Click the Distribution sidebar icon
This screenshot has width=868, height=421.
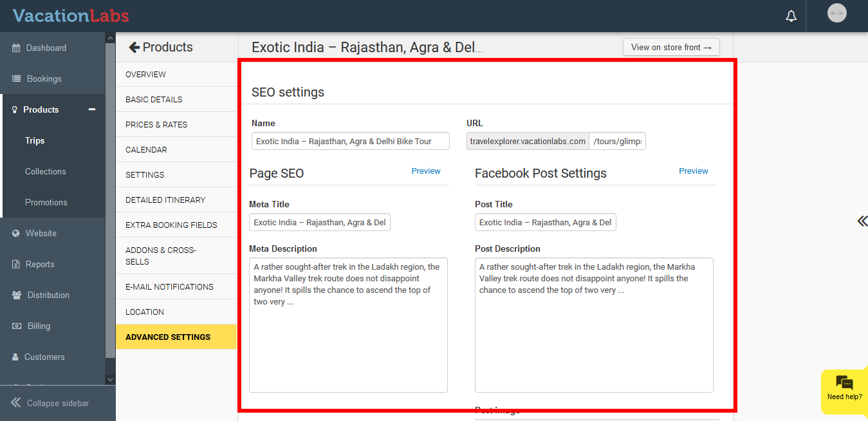click(16, 295)
